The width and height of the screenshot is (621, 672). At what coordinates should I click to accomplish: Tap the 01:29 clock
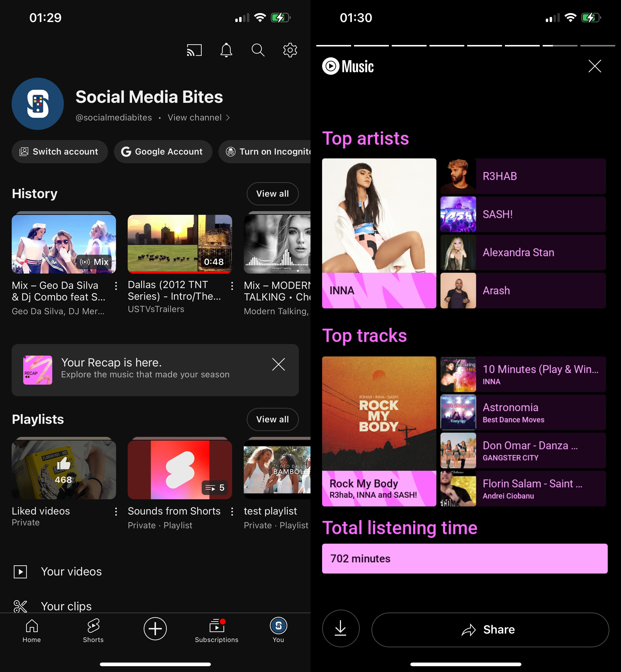(45, 18)
